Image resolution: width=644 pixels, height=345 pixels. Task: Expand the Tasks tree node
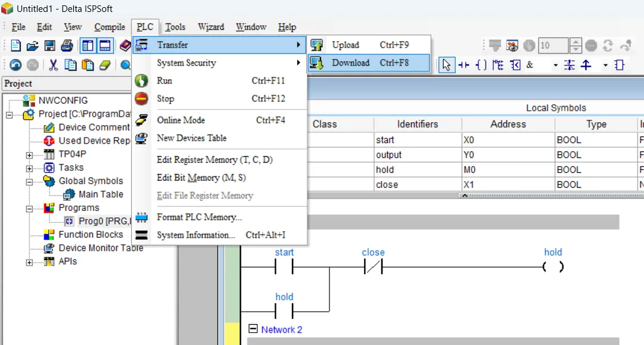tap(30, 169)
